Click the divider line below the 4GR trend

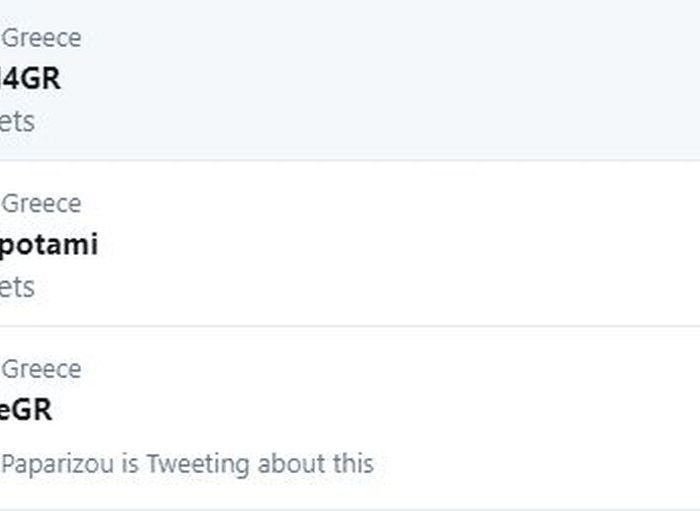350,160
